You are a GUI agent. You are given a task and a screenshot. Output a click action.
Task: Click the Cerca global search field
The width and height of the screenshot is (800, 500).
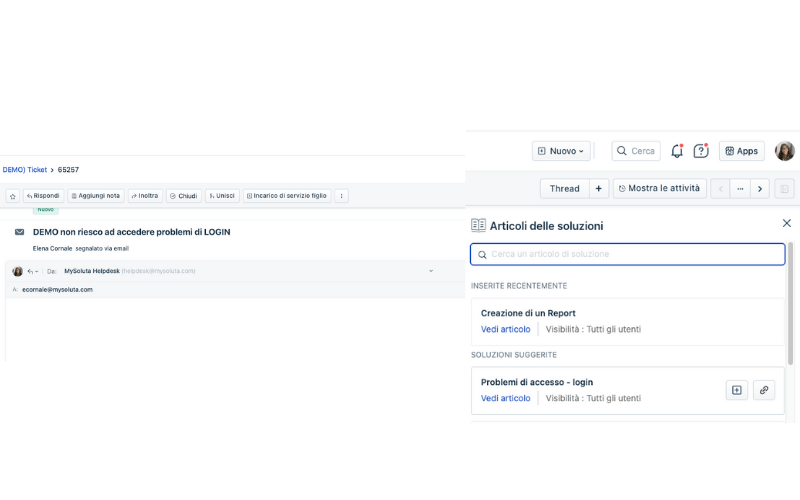pyautogui.click(x=636, y=151)
